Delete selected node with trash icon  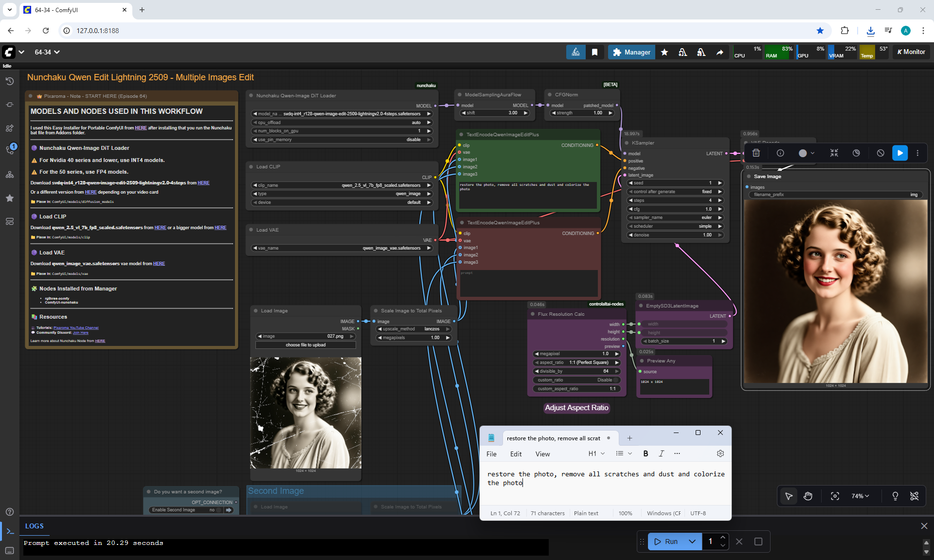[756, 153]
